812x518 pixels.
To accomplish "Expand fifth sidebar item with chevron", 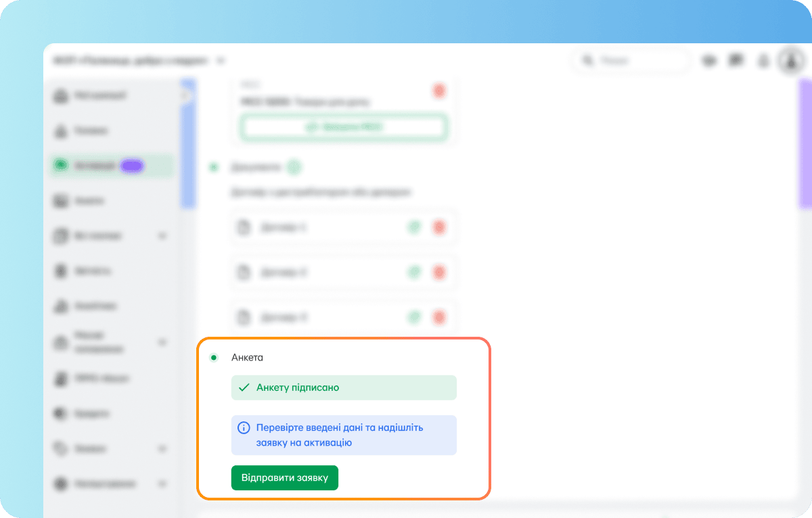I will [x=162, y=236].
